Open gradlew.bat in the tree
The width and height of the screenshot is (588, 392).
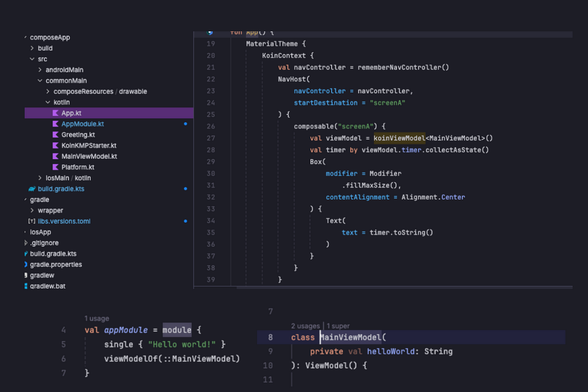(47, 286)
